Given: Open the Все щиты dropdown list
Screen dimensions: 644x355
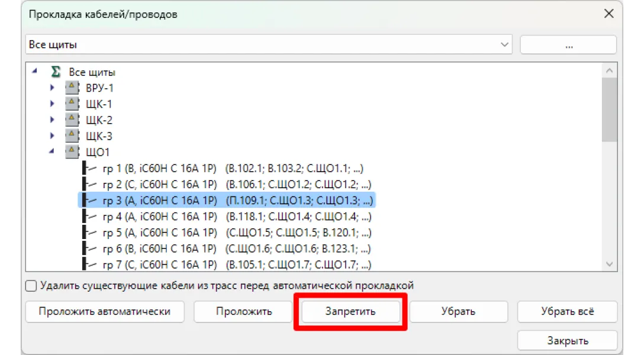Looking at the screenshot, I should pos(504,45).
